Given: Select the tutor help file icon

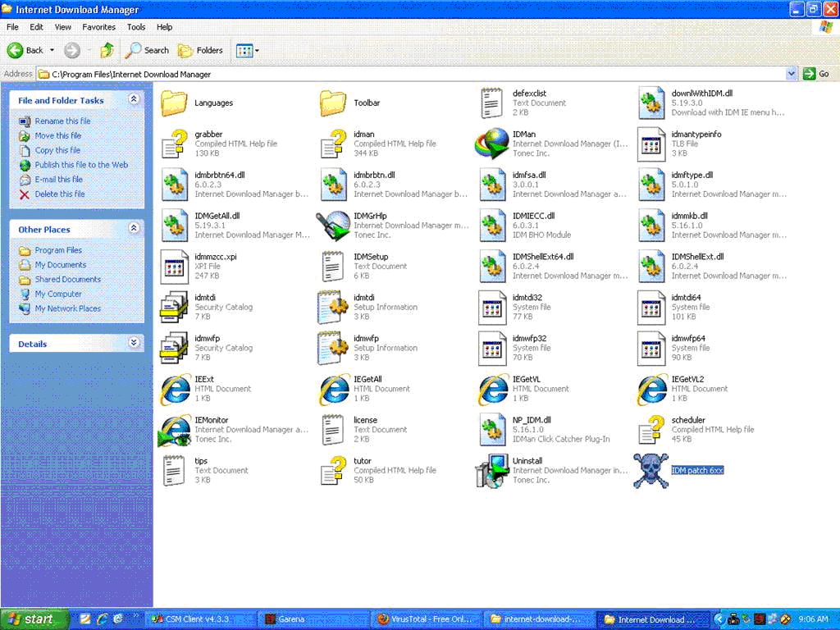Looking at the screenshot, I should 333,471.
